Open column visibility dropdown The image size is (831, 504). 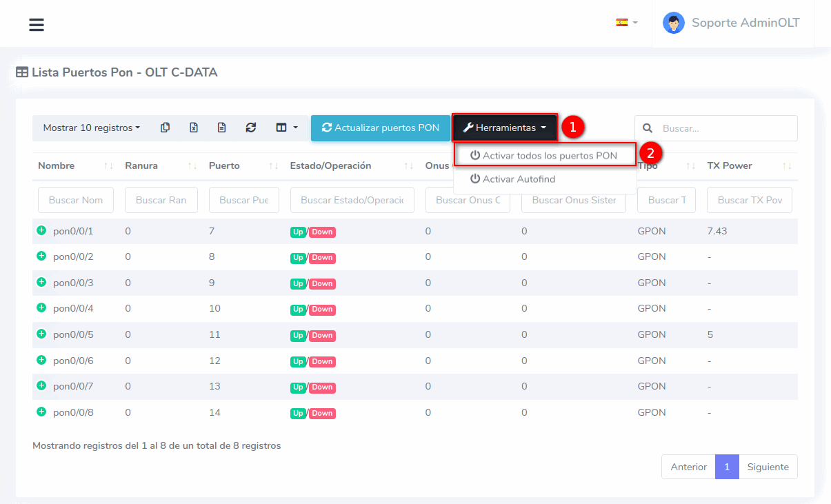[x=286, y=128]
